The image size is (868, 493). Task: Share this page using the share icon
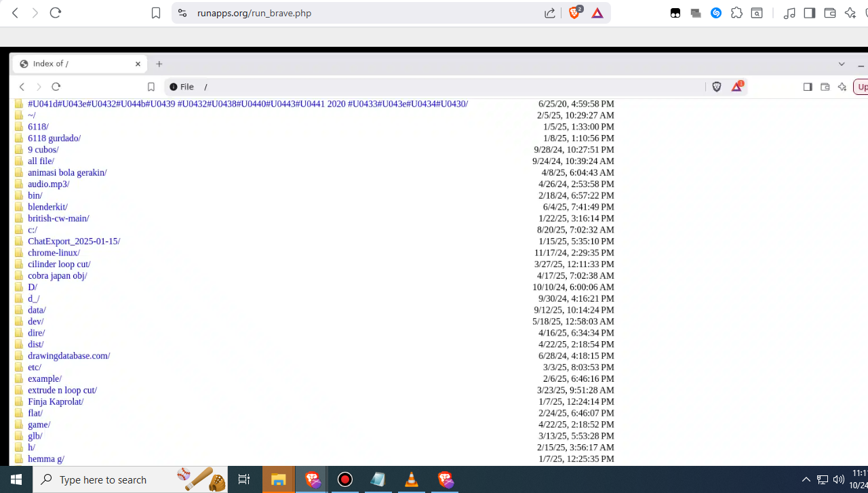pos(550,13)
